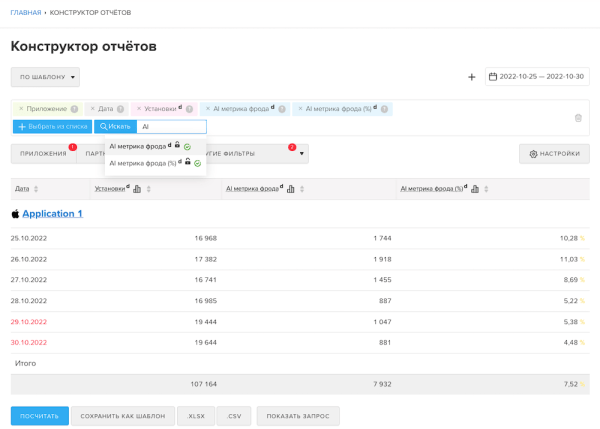600x429 pixels.
Task: Click the trash icon to clear selected metrics
Action: pos(578,118)
